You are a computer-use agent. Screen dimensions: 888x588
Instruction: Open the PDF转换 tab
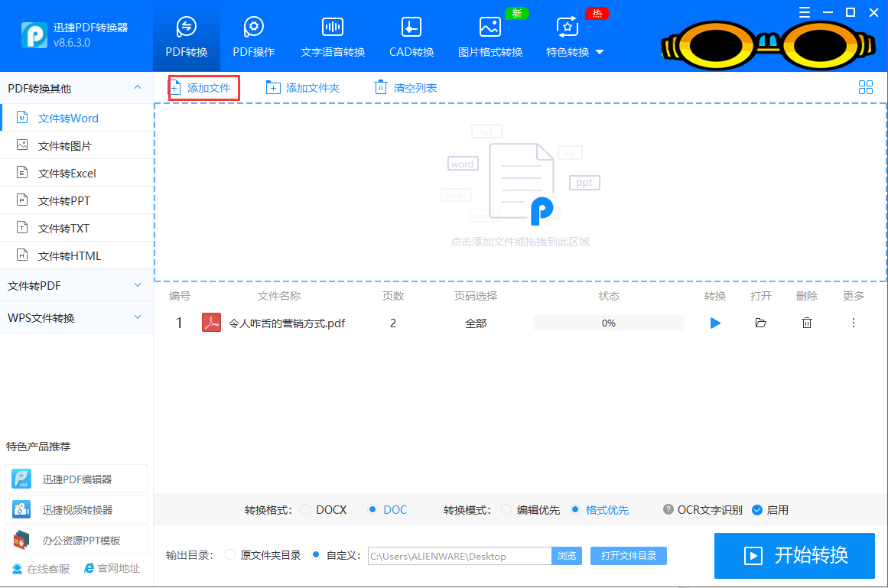[187, 36]
